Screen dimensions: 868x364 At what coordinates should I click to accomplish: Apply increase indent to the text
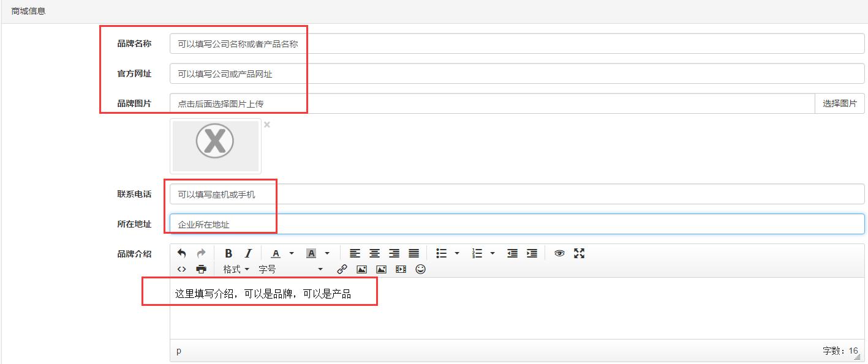point(532,253)
